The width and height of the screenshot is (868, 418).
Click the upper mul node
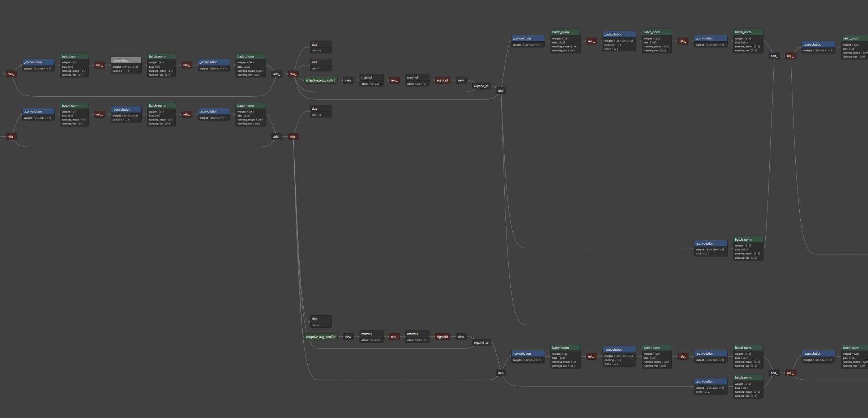coord(500,91)
